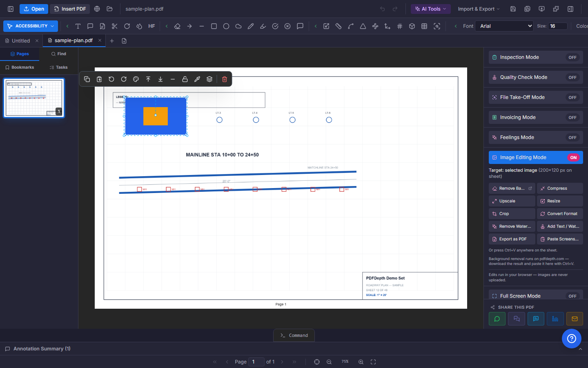The height and width of the screenshot is (368, 588).
Task: Open the Tasks tab
Action: (58, 67)
